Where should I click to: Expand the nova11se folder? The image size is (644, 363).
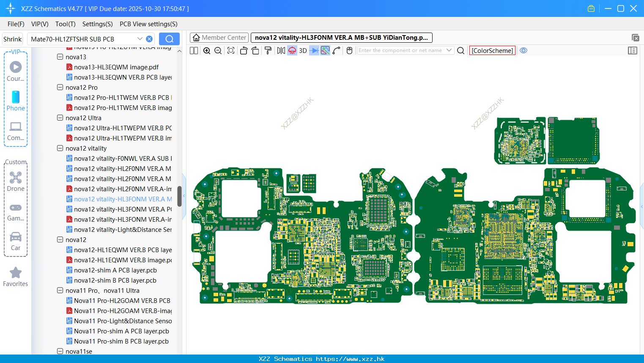click(x=60, y=351)
